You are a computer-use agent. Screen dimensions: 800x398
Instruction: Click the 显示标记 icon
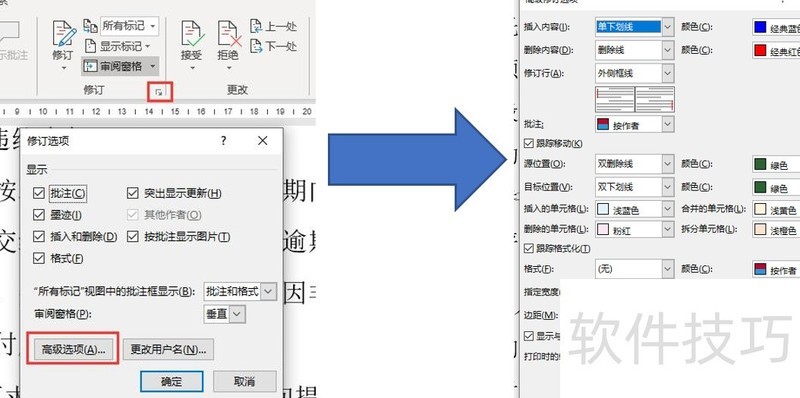[90, 46]
